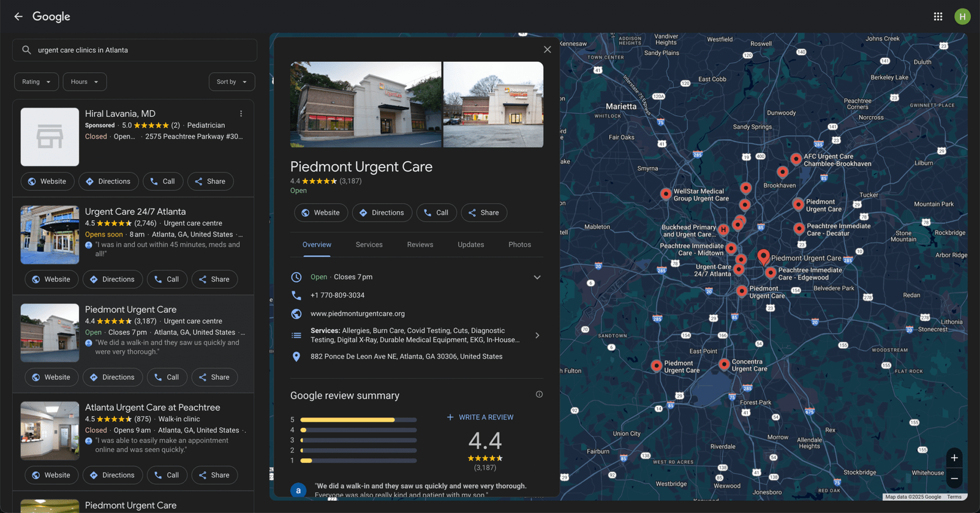Click the Terms link on the map

(x=954, y=497)
